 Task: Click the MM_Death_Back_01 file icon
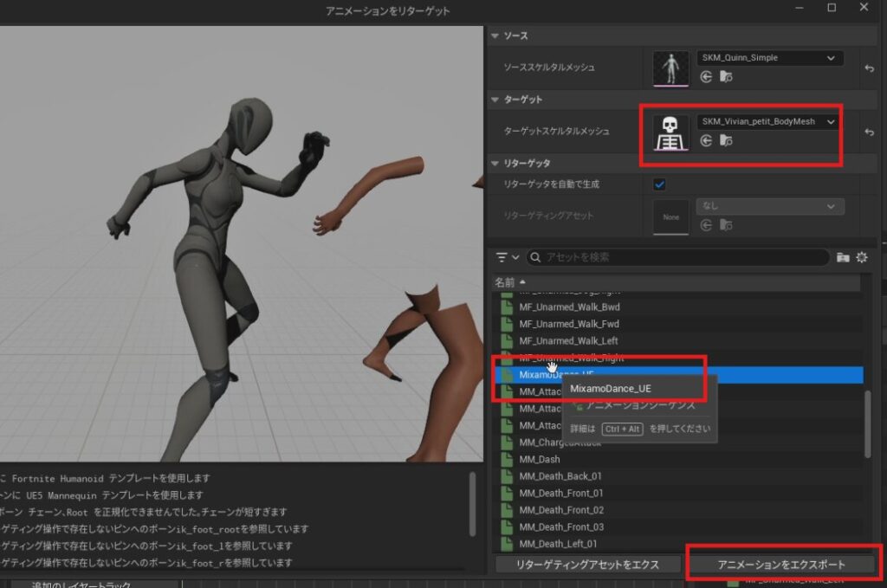pos(507,476)
